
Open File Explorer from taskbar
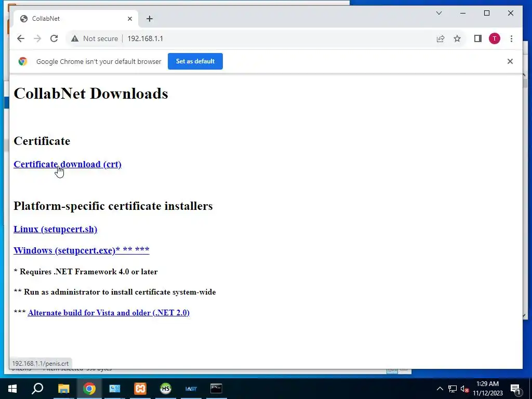63,389
